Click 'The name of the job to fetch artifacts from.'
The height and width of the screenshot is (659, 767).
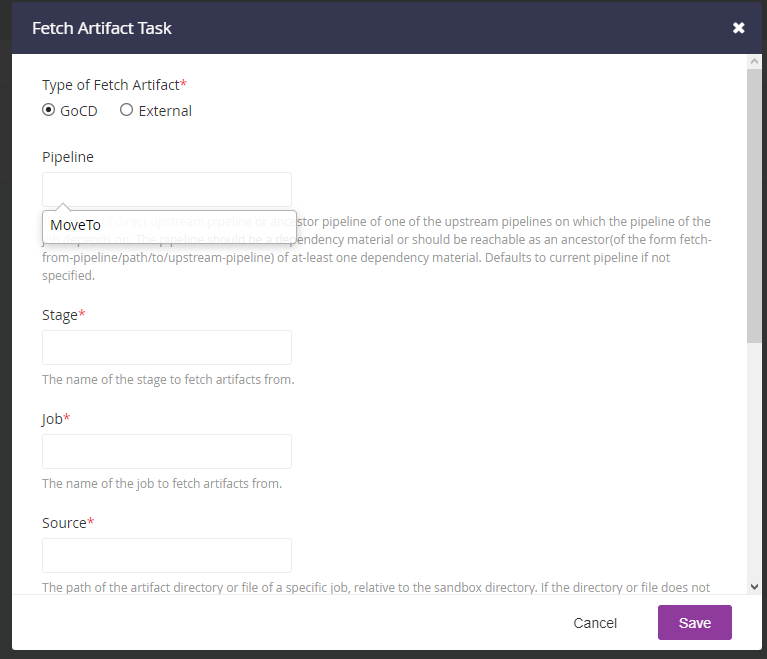[x=162, y=484]
